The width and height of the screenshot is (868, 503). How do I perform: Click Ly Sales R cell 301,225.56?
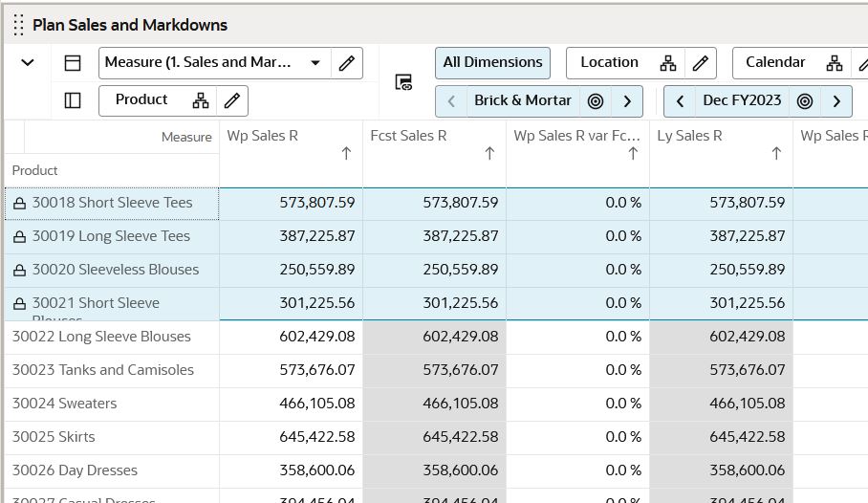pos(722,303)
